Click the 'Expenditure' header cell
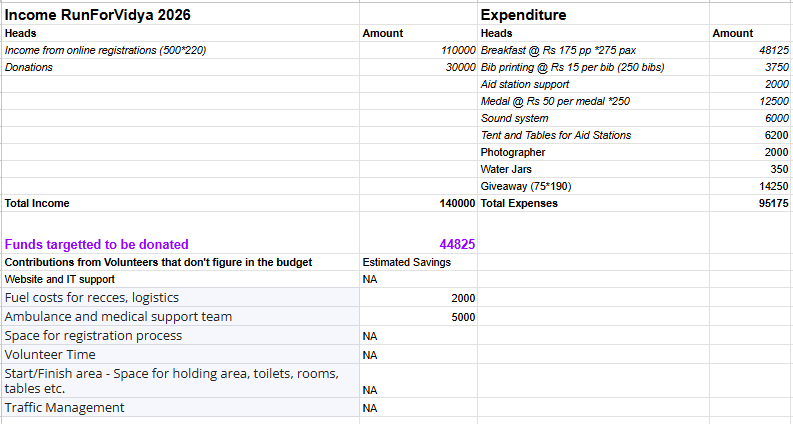The height and width of the screenshot is (424, 793). 523,15
